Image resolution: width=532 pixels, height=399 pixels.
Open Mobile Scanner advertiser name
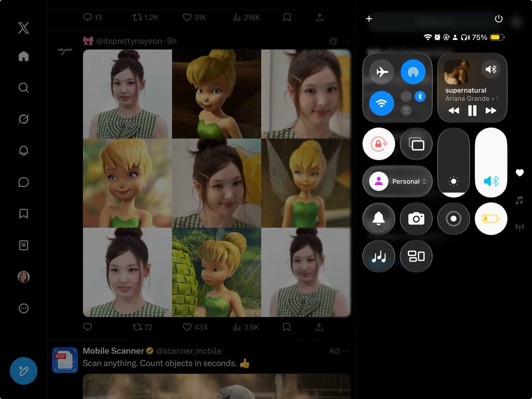coord(113,351)
